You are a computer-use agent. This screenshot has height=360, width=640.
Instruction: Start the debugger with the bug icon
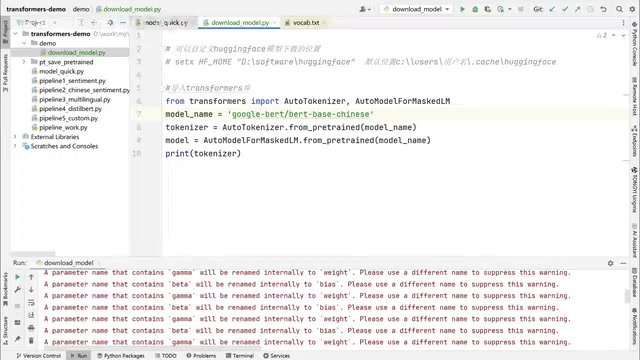point(475,9)
